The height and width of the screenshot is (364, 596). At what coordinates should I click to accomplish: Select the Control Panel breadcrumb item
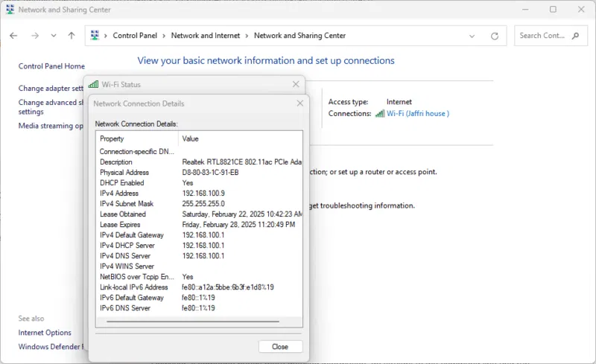134,36
